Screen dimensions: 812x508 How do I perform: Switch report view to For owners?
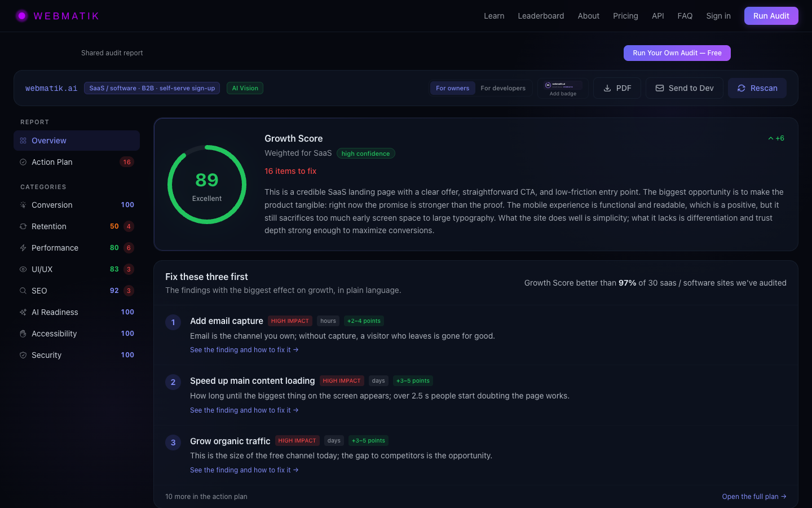[452, 88]
